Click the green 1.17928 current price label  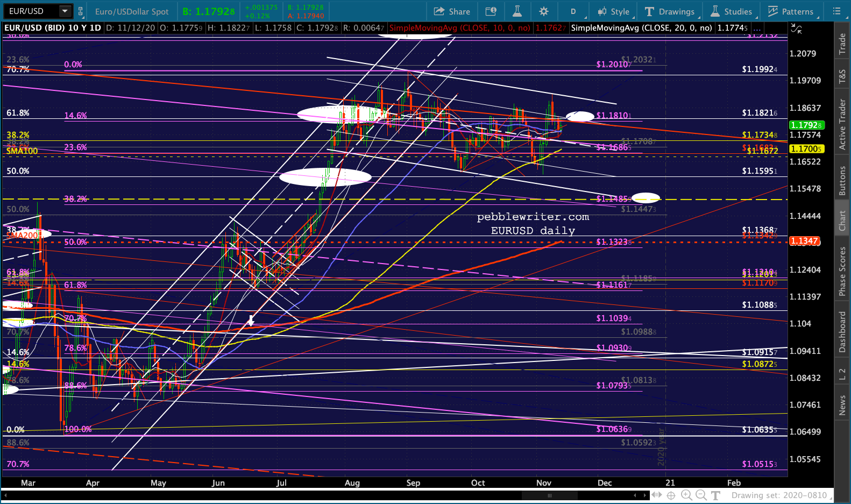click(806, 125)
